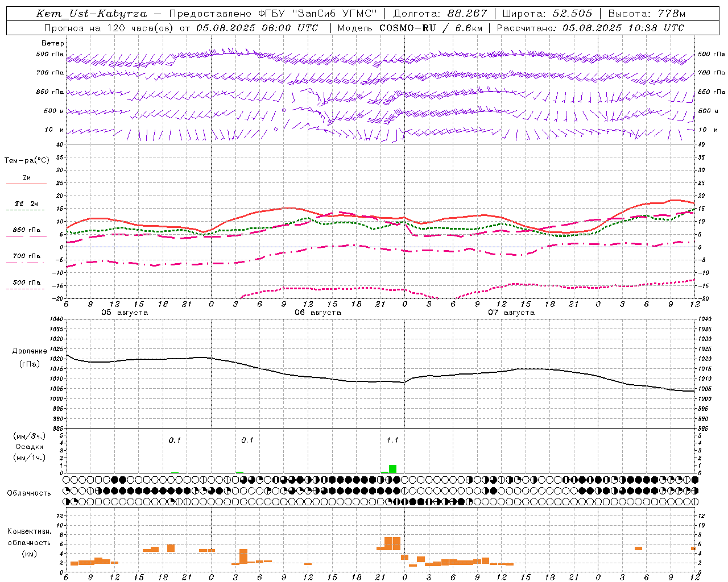728x582 pixels.
Task: Click the 'Давление' pressure panel label
Action: (30, 351)
